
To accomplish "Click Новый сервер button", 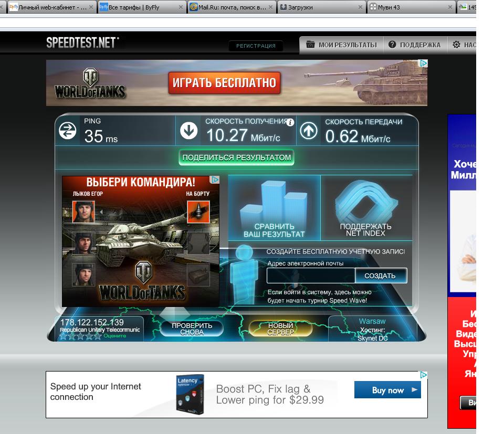I will coord(280,329).
